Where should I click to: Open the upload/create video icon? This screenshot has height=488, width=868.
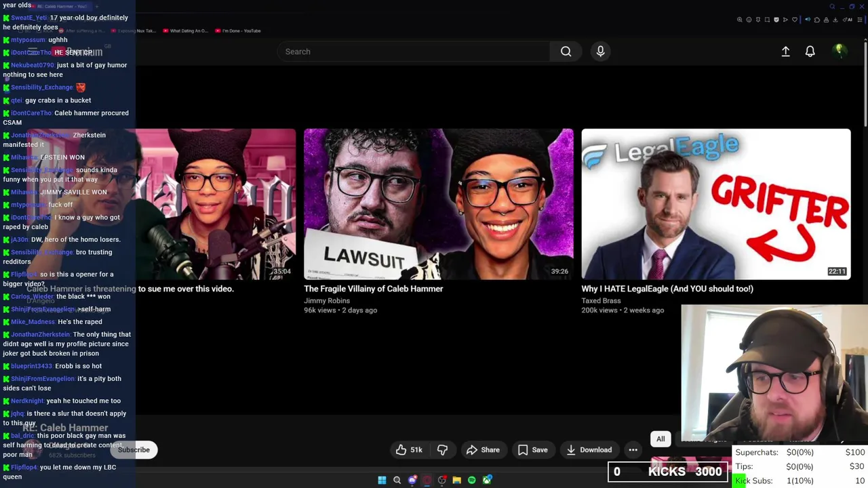(785, 52)
